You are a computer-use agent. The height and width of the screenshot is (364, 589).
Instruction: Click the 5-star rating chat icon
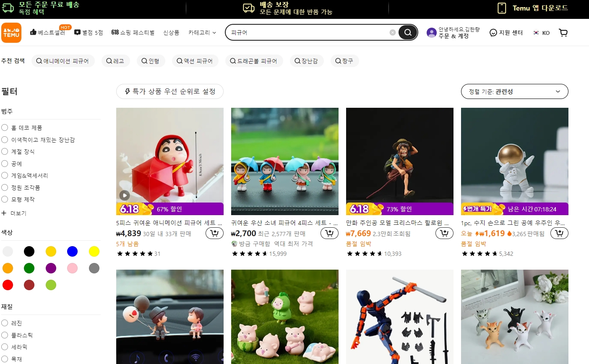77,32
